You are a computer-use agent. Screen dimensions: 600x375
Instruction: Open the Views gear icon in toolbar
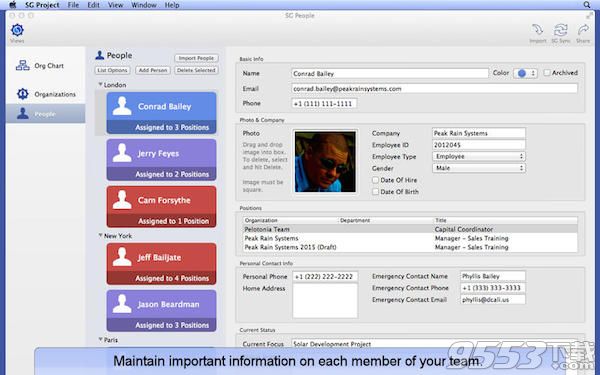pyautogui.click(x=17, y=30)
